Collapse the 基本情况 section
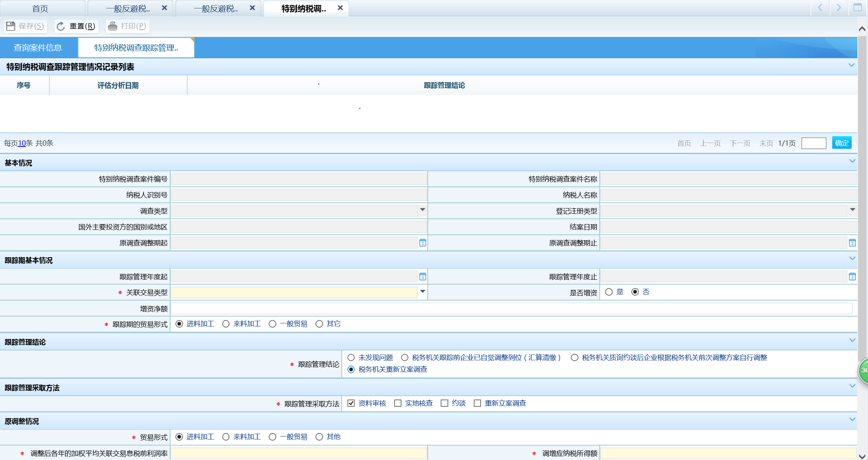The width and height of the screenshot is (868, 460). (x=852, y=161)
